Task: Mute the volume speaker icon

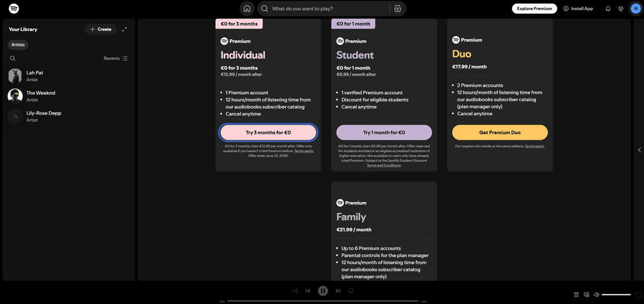Action: (597, 294)
